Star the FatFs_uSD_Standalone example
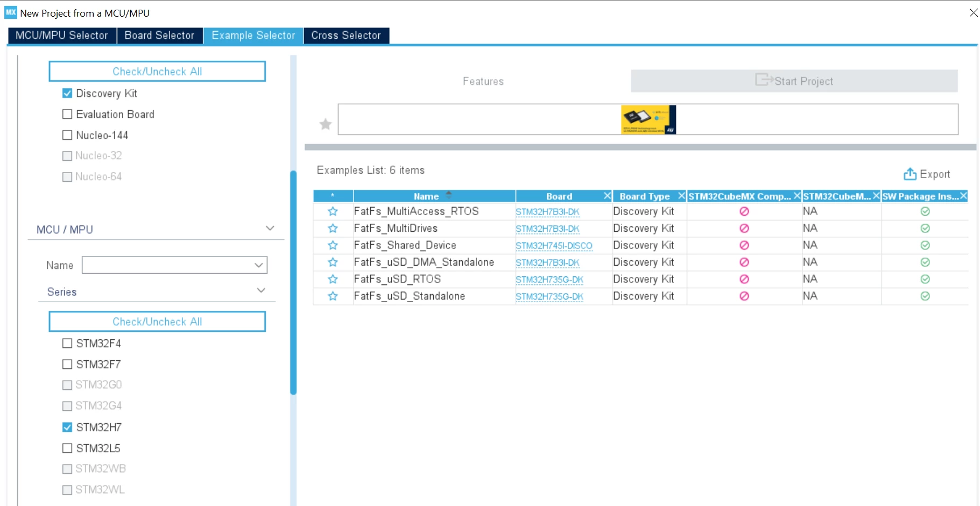 (333, 296)
